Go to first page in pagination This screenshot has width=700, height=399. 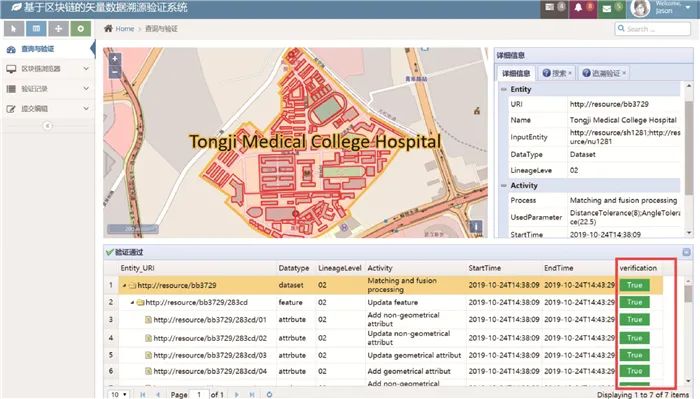[x=143, y=395]
